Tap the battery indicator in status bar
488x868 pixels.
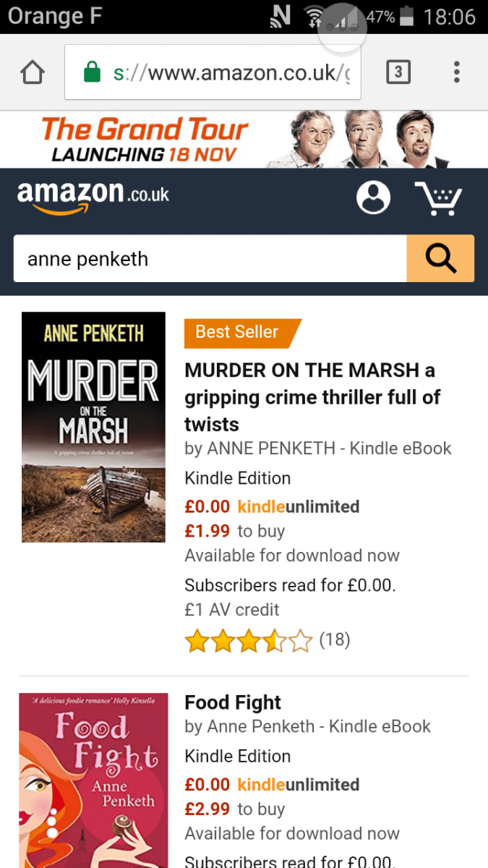(x=407, y=17)
